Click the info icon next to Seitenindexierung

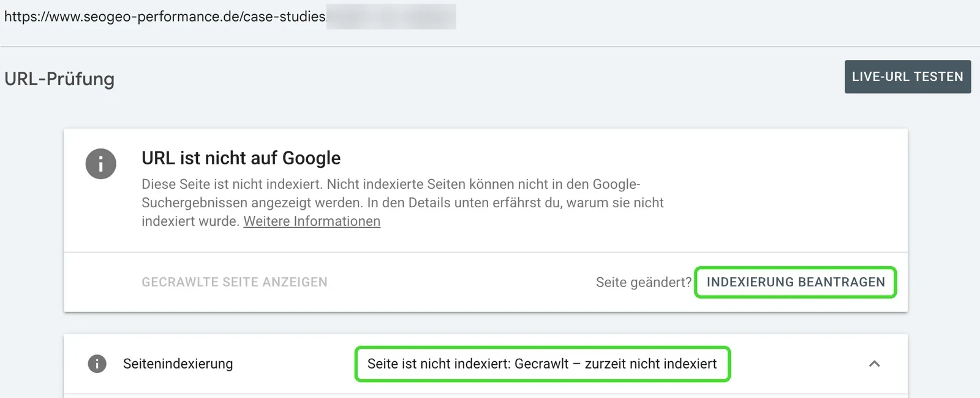coord(97,364)
